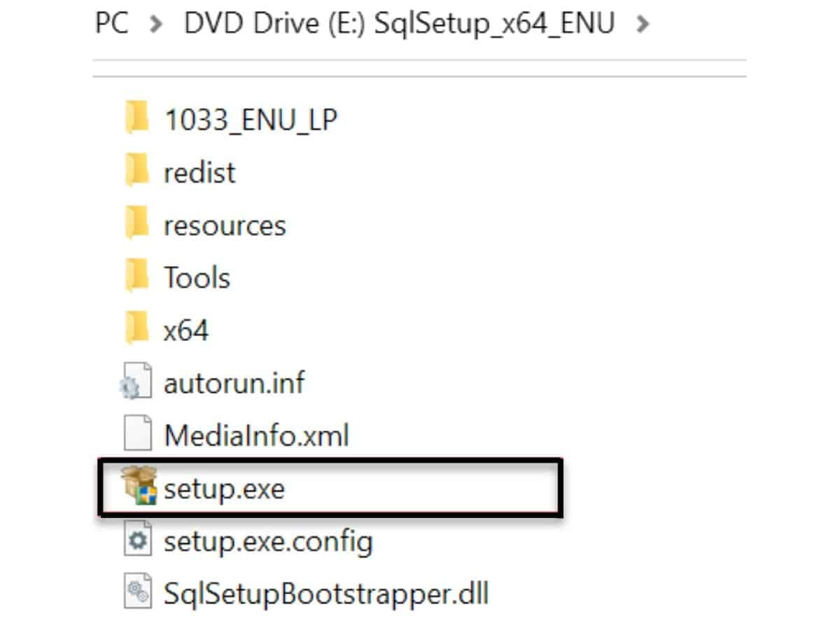
Task: Select the setup.exe.config file name
Action: (268, 542)
